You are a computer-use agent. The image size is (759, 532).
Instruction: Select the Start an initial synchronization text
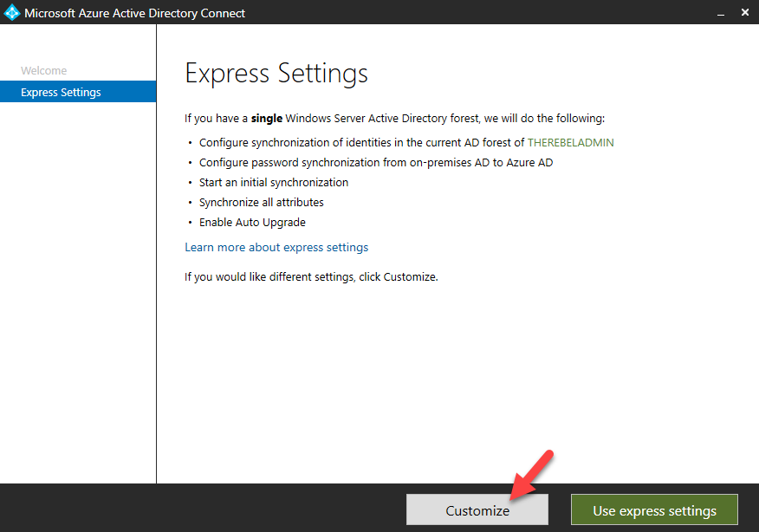[274, 183]
